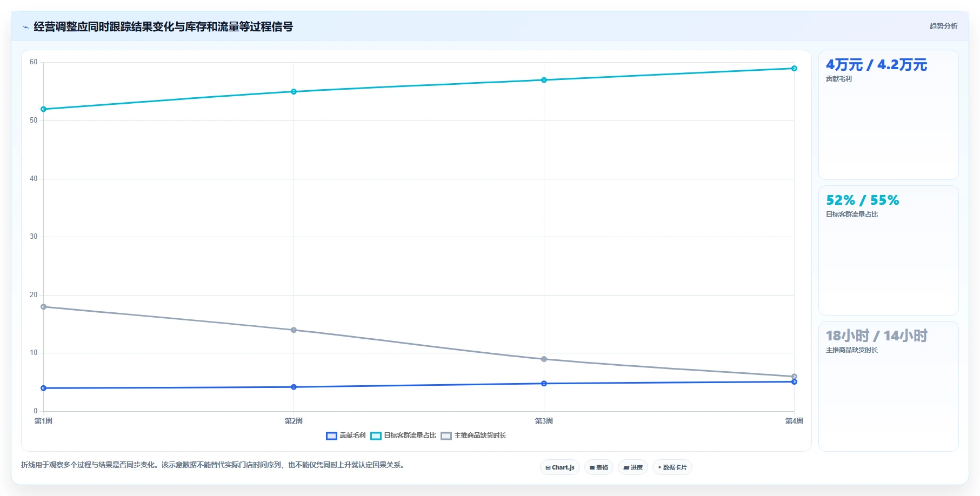Click the footnote starting with 折线用于观察
Image resolution: width=980 pixels, height=496 pixels.
point(214,465)
